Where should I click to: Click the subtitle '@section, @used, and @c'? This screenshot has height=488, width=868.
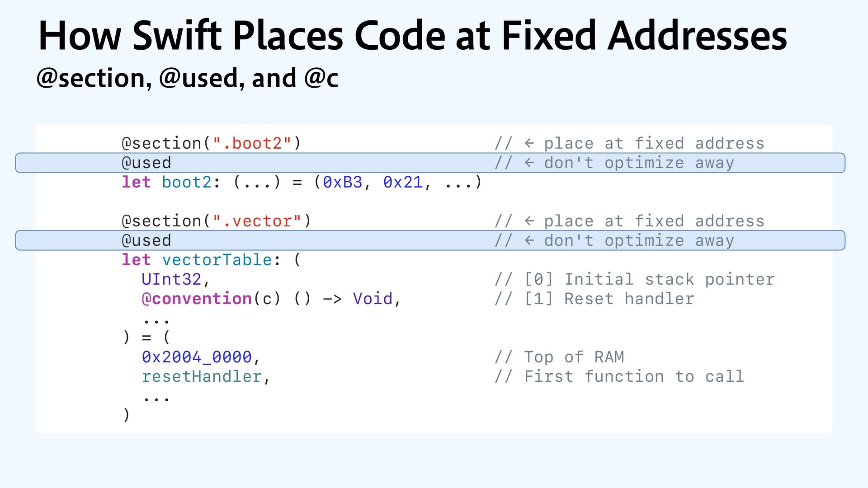pos(187,78)
